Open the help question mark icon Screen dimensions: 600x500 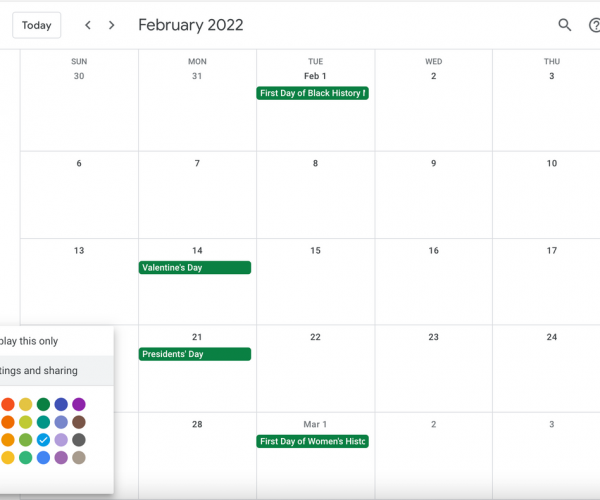pyautogui.click(x=594, y=25)
